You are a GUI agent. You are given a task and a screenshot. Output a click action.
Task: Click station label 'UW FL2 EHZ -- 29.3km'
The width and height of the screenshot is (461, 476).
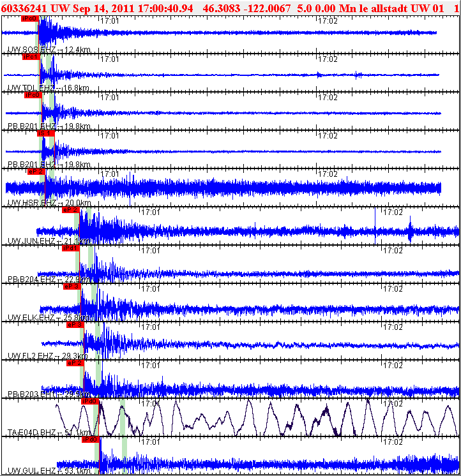(x=48, y=355)
